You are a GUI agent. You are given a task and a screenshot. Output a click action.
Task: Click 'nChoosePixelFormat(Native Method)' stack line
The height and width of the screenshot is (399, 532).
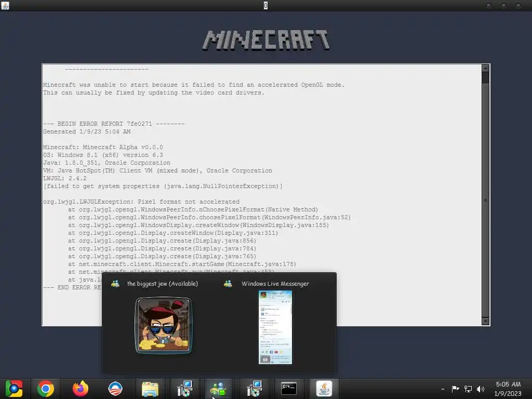tap(193, 210)
